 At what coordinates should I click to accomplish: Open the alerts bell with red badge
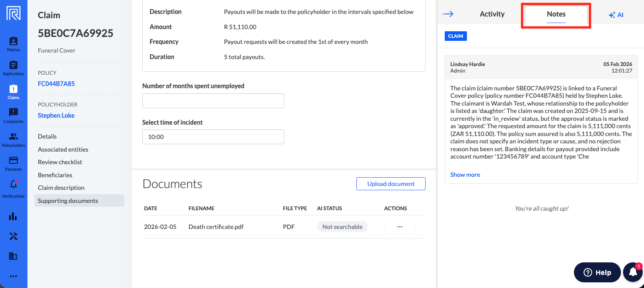[633, 272]
